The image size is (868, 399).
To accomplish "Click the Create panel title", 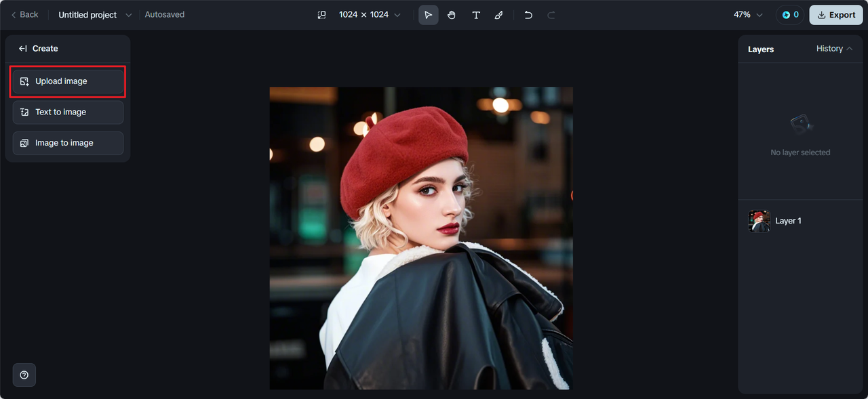I will coord(45,49).
